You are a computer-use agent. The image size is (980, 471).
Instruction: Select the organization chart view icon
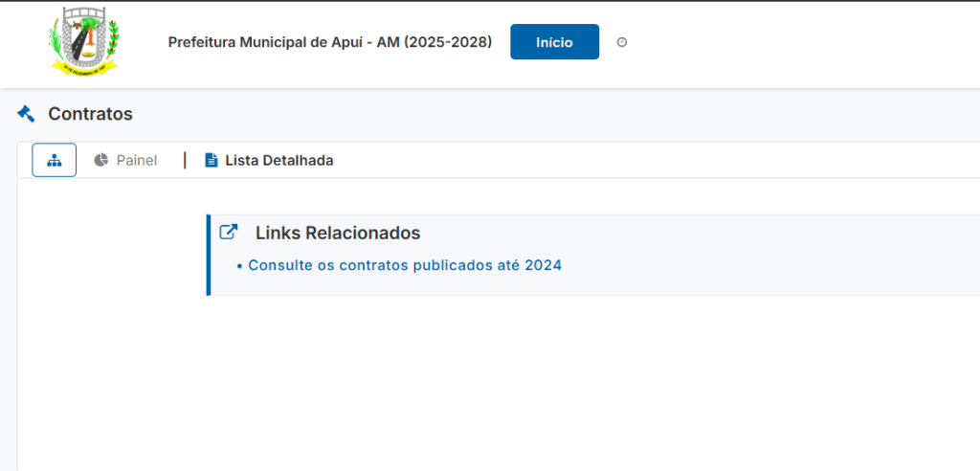[55, 160]
